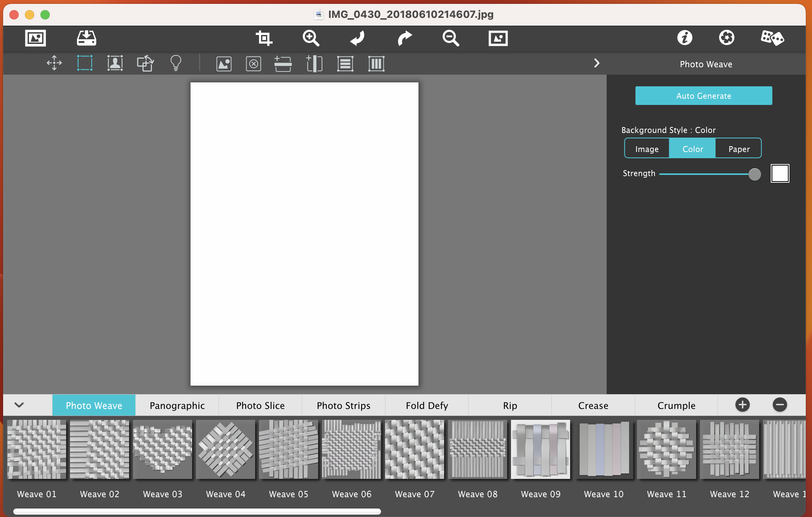This screenshot has height=517, width=812.
Task: Choose the Weave 03 heart thumbnail
Action: 163,449
